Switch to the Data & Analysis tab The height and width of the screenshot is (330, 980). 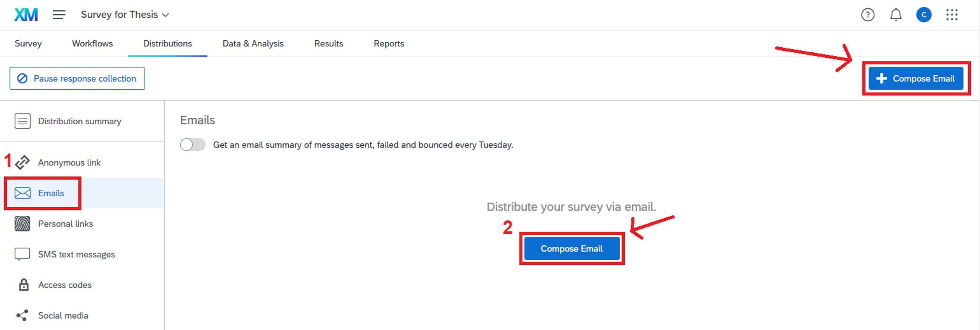[x=253, y=44]
